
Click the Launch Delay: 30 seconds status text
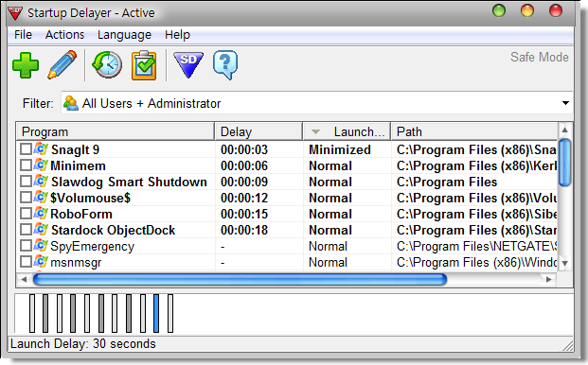(83, 343)
